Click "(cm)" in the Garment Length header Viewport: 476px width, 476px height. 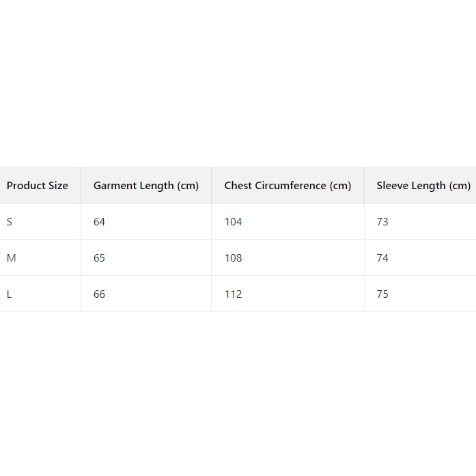pyautogui.click(x=188, y=186)
